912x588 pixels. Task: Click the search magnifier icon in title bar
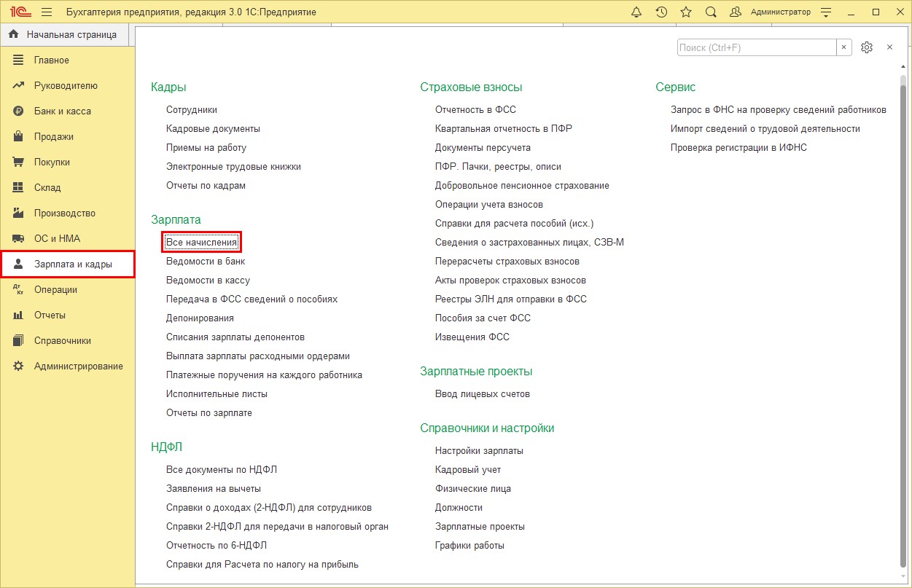coord(711,12)
